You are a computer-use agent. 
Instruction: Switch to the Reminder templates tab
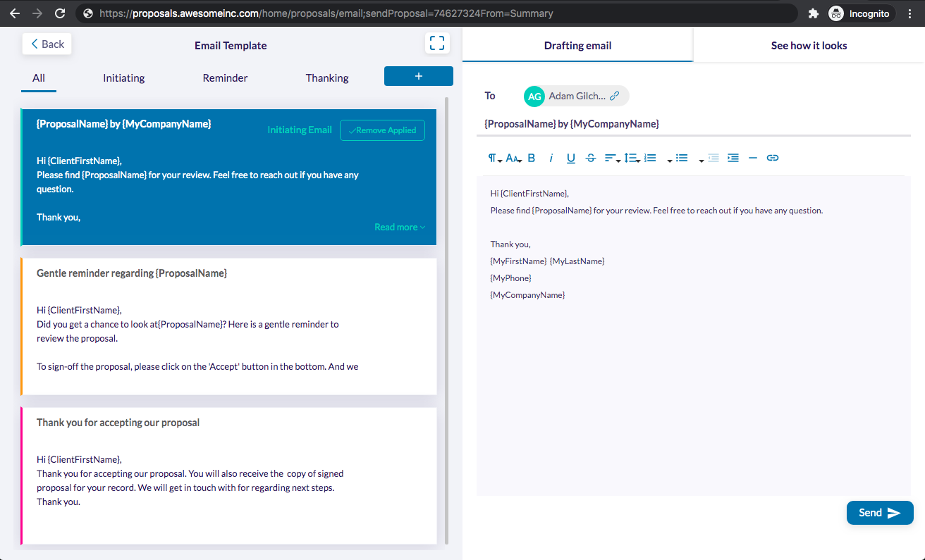pos(225,78)
